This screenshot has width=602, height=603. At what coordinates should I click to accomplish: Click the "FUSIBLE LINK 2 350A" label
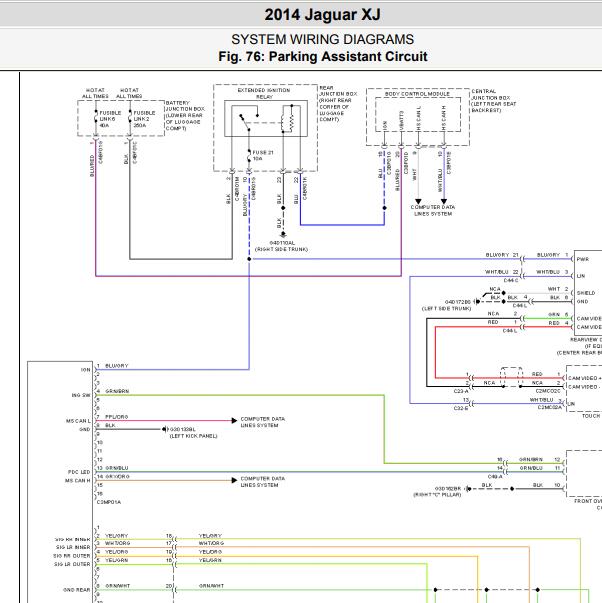(144, 119)
